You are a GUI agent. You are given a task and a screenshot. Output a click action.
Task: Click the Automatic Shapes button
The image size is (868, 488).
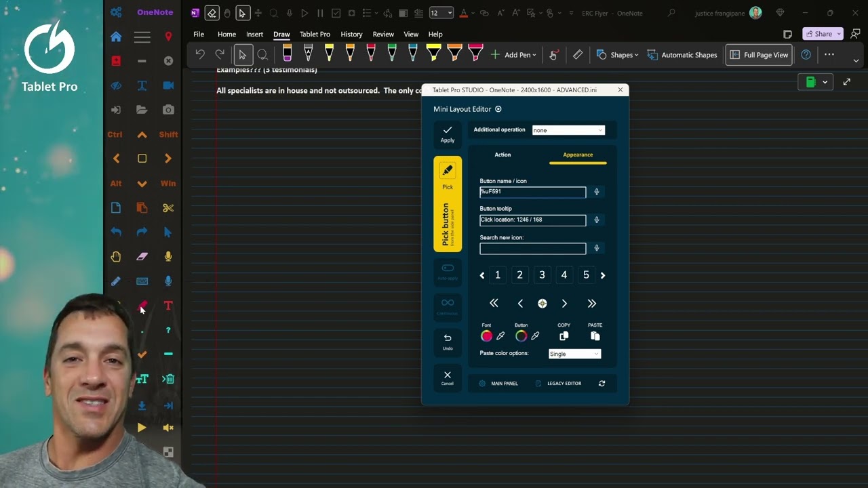(x=682, y=55)
